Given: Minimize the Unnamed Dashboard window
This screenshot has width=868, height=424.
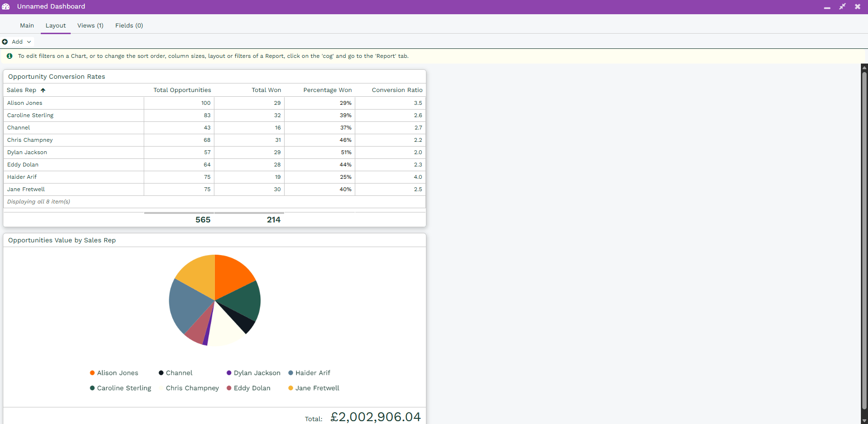Looking at the screenshot, I should coord(827,7).
